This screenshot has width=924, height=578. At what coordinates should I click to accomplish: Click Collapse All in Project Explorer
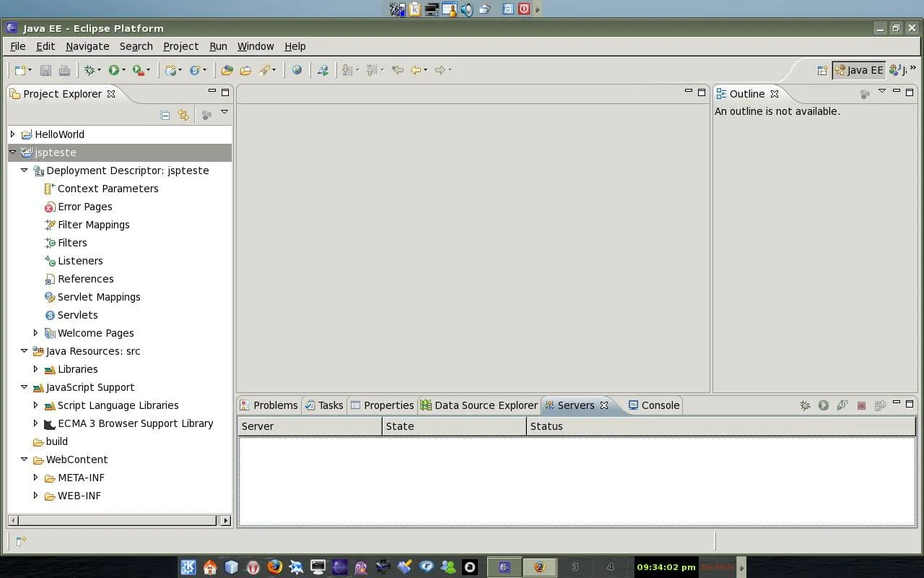165,115
